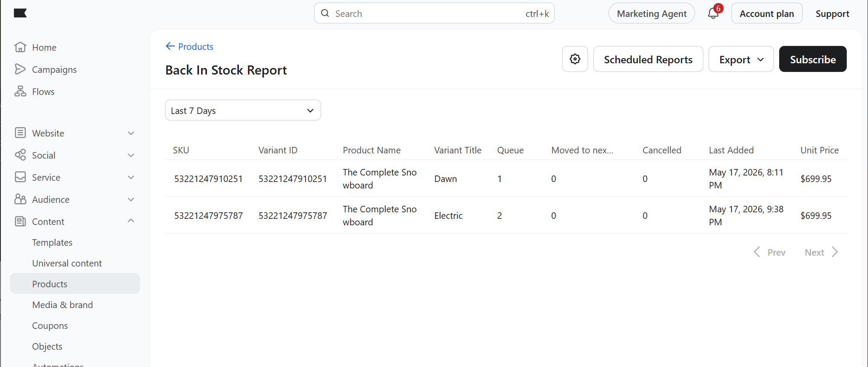Click the Content icon in sidebar
868x367 pixels.
[x=20, y=221]
